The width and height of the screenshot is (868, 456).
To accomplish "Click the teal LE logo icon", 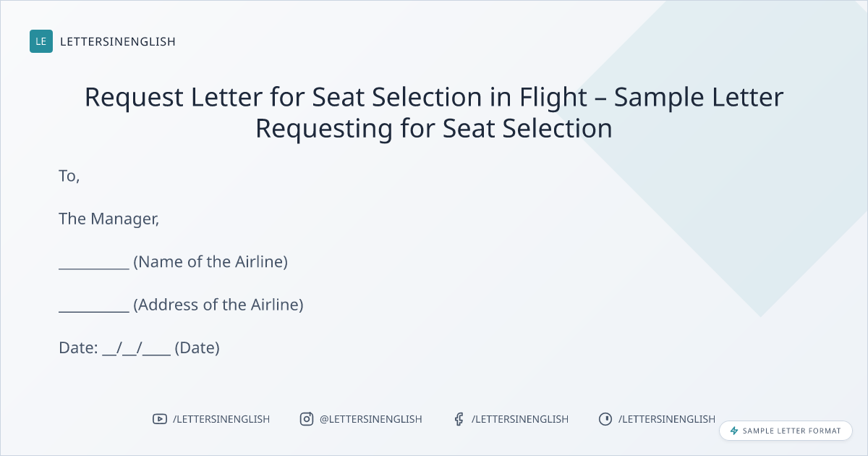I will 41,41.
